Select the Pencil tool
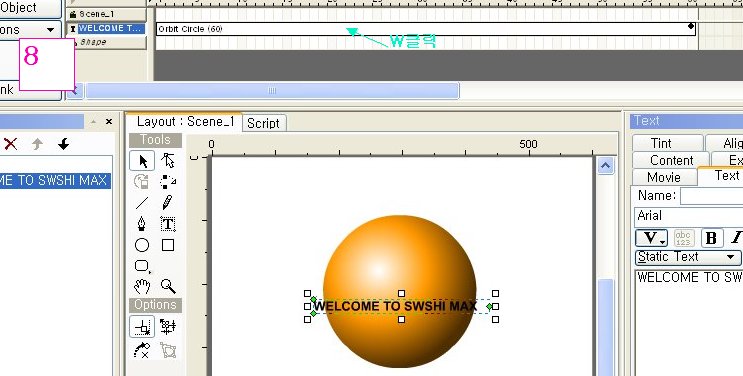The height and width of the screenshot is (376, 743). (x=168, y=203)
